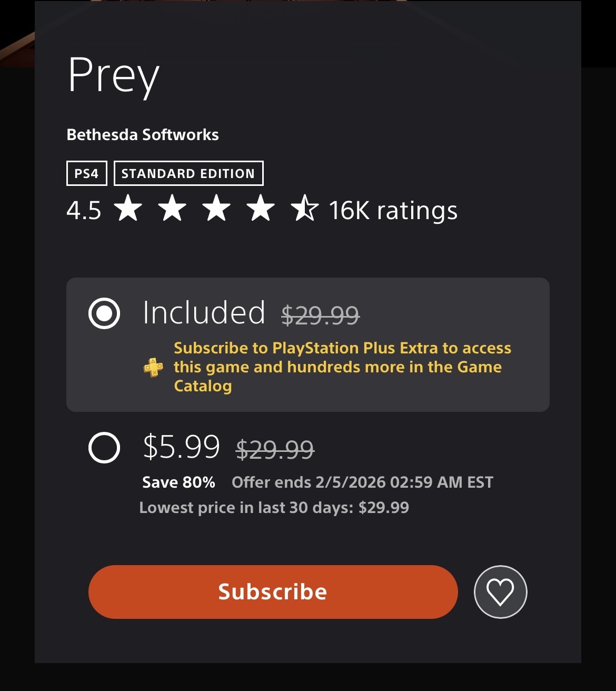Click the yellow PlayStation Plus icon
This screenshot has height=691, width=616.
(x=153, y=367)
